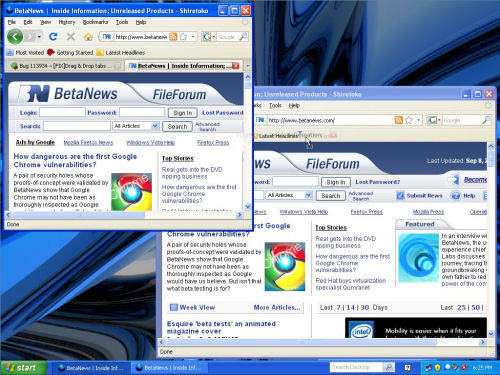Click Most Visited bookmark toolbar item
This screenshot has width=500, height=375.
pos(25,53)
